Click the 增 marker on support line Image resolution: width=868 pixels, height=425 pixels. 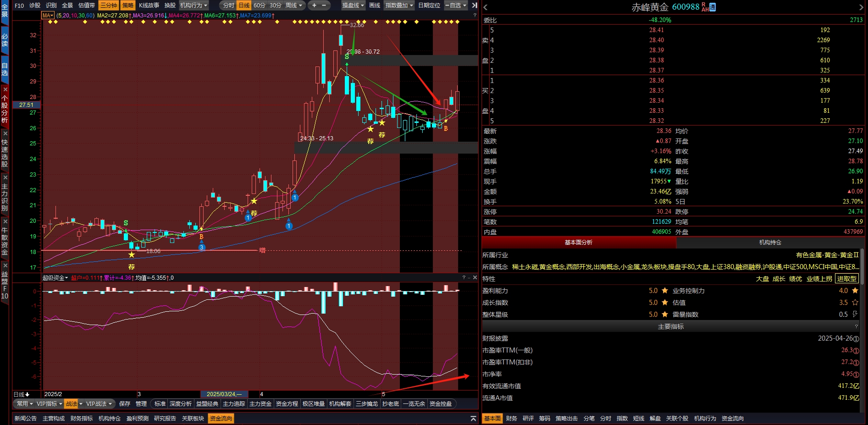[x=262, y=250]
